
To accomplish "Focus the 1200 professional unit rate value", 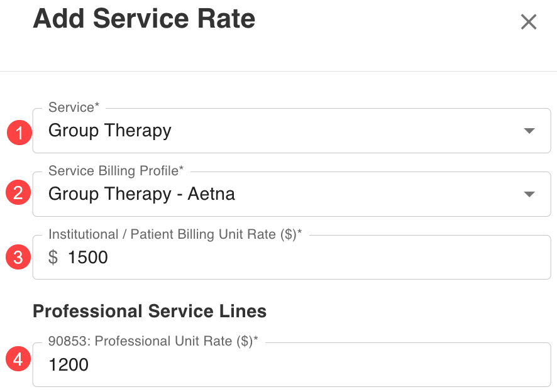I will click(69, 364).
